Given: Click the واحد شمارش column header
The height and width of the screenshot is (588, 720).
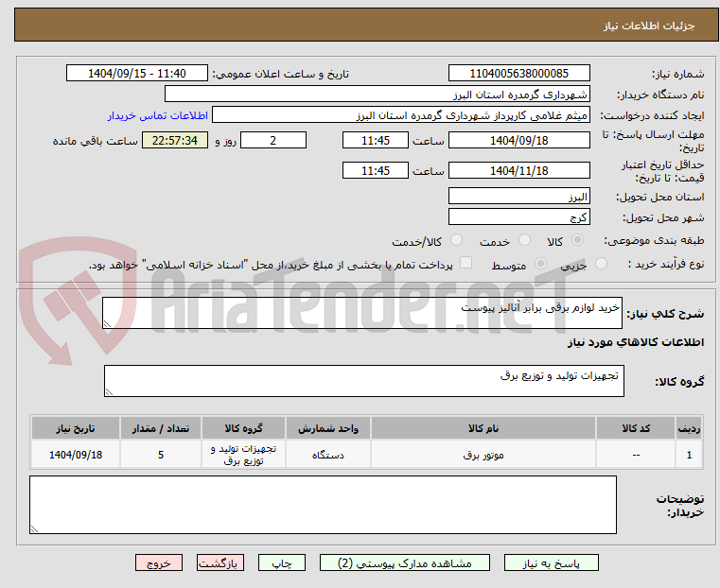Looking at the screenshot, I should (328, 428).
